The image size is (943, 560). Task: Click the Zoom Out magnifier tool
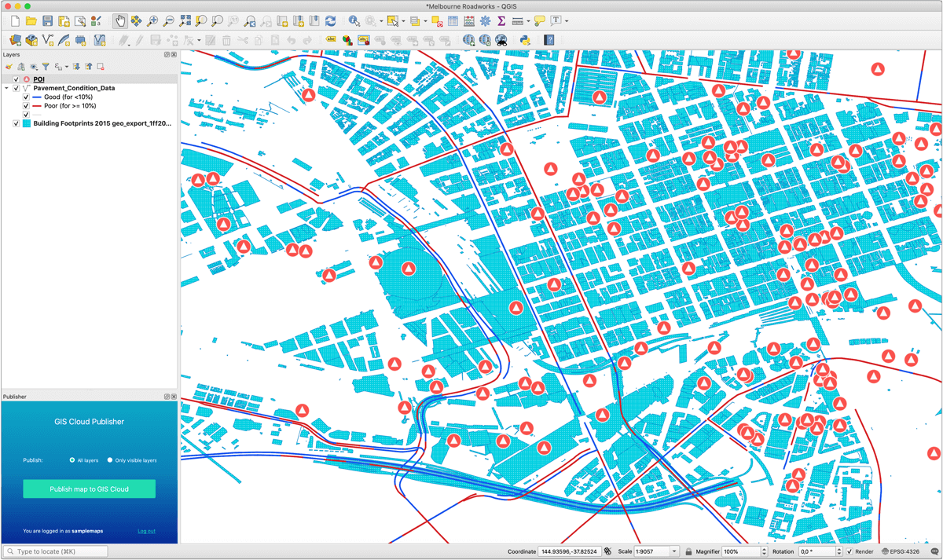tap(168, 21)
